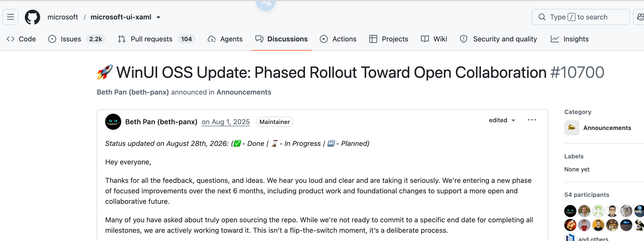Focus the 'Type / to search' field

(581, 17)
